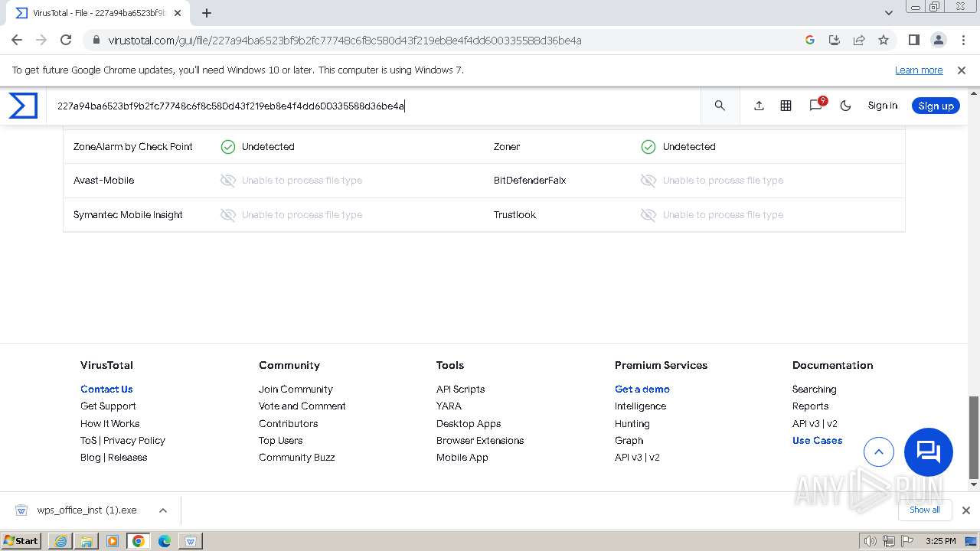Close the VirusTotal tab
980x551 pixels.
pyautogui.click(x=178, y=13)
